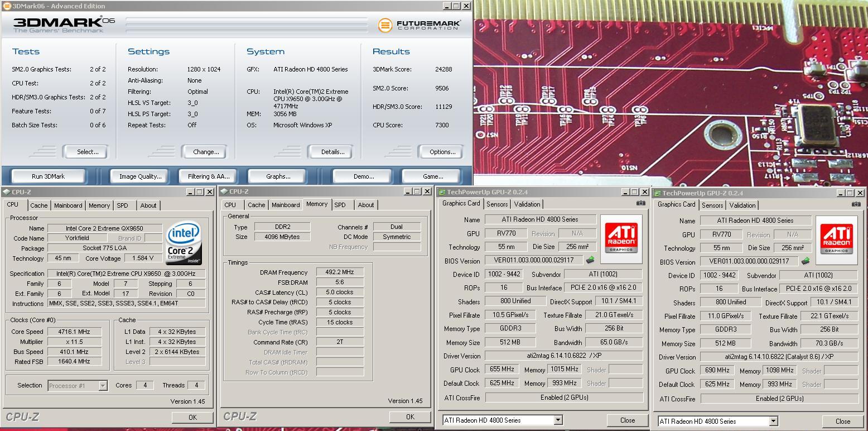Expand the Processor #1 selection dropdown in CPU-Z
Image resolution: width=868 pixels, height=431 pixels.
point(103,385)
